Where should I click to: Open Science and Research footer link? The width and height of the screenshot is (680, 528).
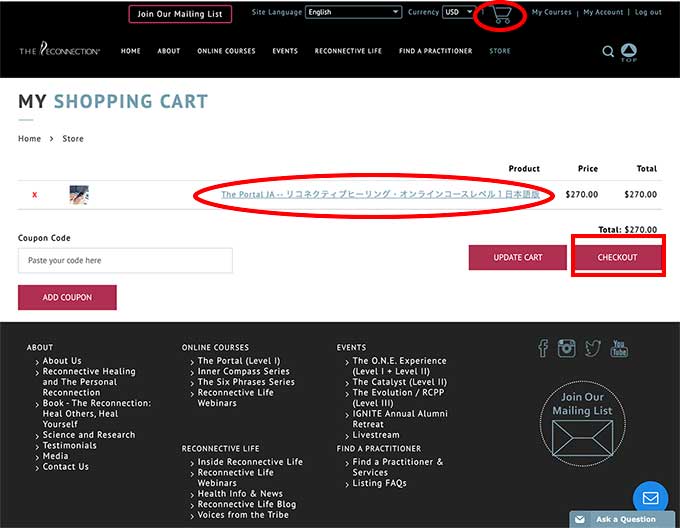89,435
